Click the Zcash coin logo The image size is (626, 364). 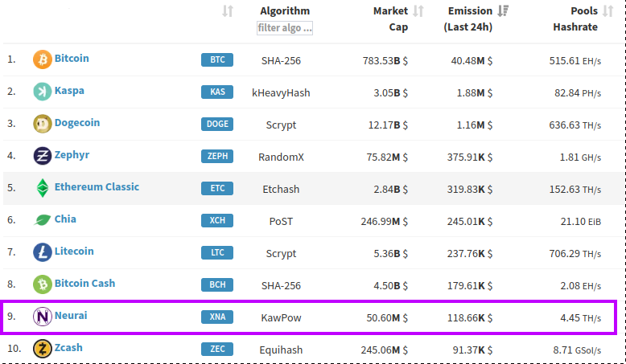(x=43, y=349)
